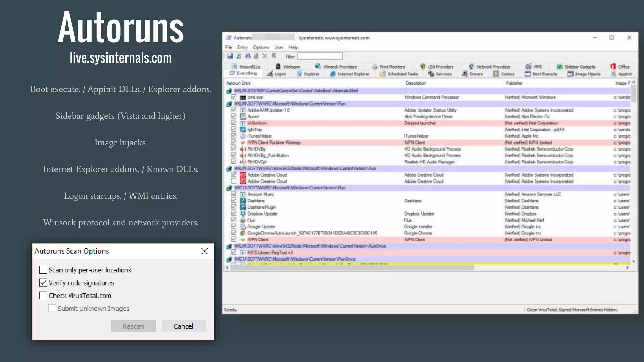Screen dimensions: 644x362
Task: Click the Delete X toolbar icon
Action: tap(265, 56)
